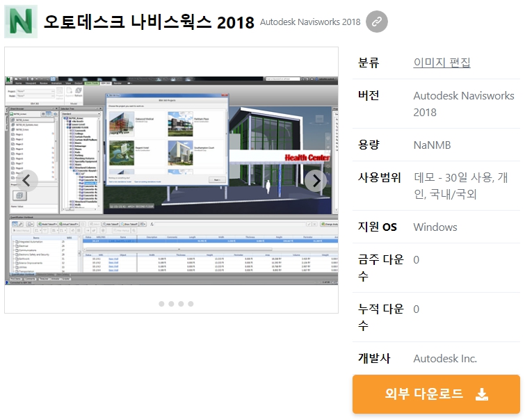Screen dimensions: 525x420
Task: Click the 사용범위 label
Action: [379, 177]
